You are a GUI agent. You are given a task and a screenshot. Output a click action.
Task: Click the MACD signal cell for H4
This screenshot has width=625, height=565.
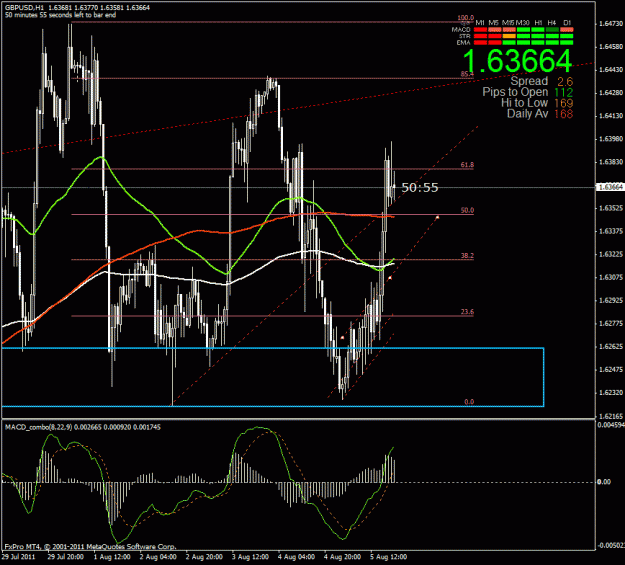coord(552,30)
